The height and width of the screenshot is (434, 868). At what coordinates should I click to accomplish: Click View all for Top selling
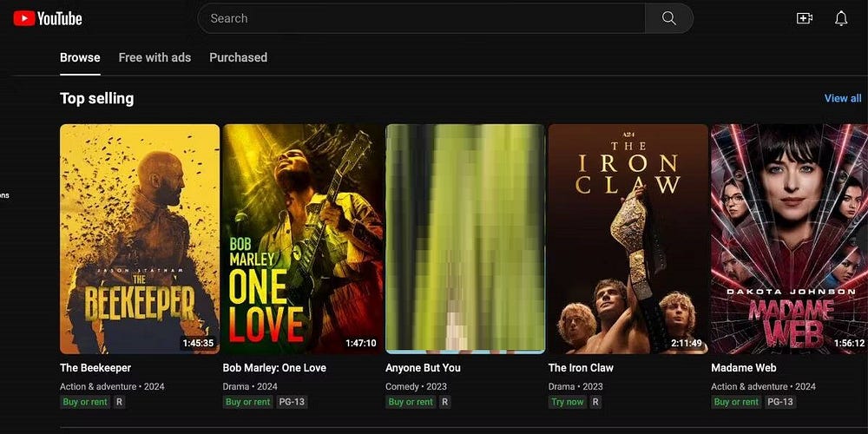[x=843, y=98]
